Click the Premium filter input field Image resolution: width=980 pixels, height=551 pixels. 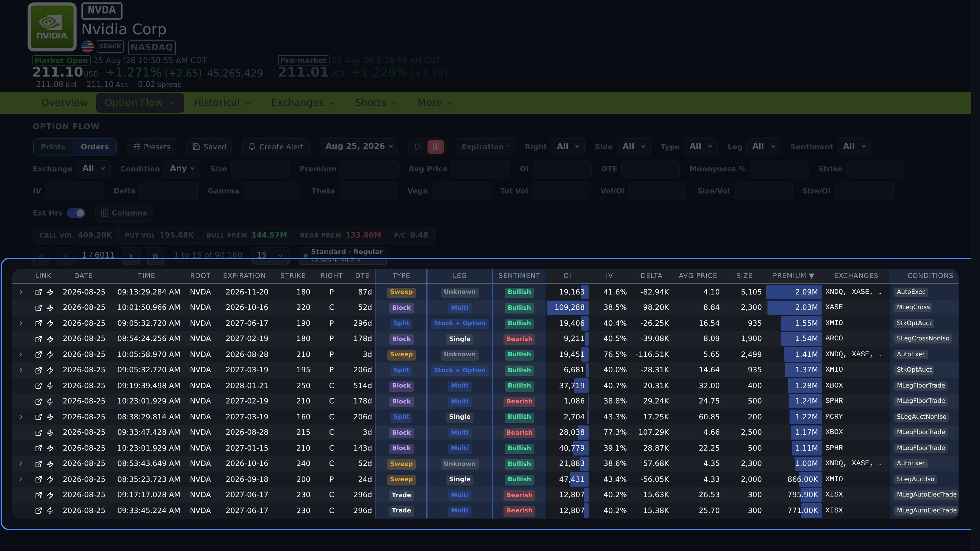pyautogui.click(x=369, y=169)
